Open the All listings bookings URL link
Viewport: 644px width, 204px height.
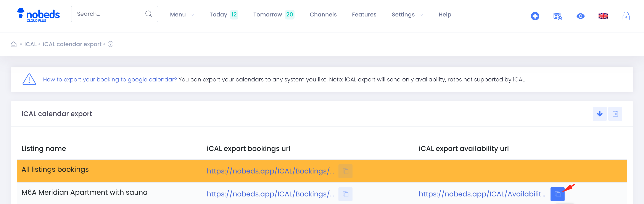pos(270,171)
